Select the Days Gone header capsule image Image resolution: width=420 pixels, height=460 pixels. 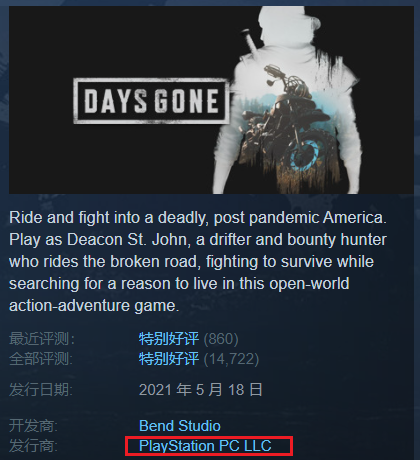211,100
